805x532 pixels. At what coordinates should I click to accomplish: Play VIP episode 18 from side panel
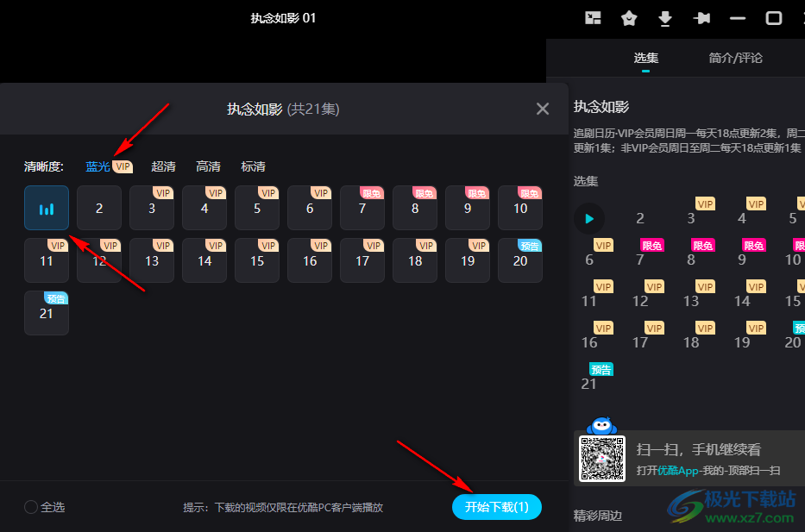[x=691, y=342]
